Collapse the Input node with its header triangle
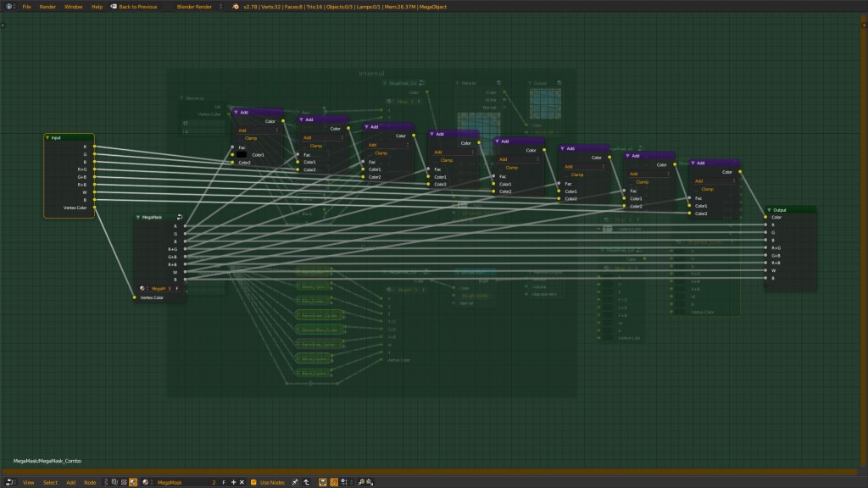This screenshot has height=488, width=868. point(47,137)
